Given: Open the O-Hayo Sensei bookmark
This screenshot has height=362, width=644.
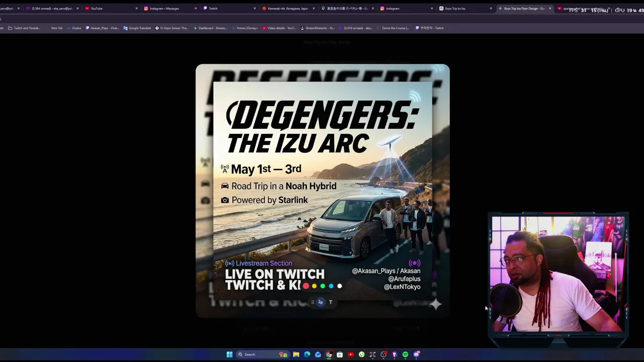Looking at the screenshot, I should 172,28.
